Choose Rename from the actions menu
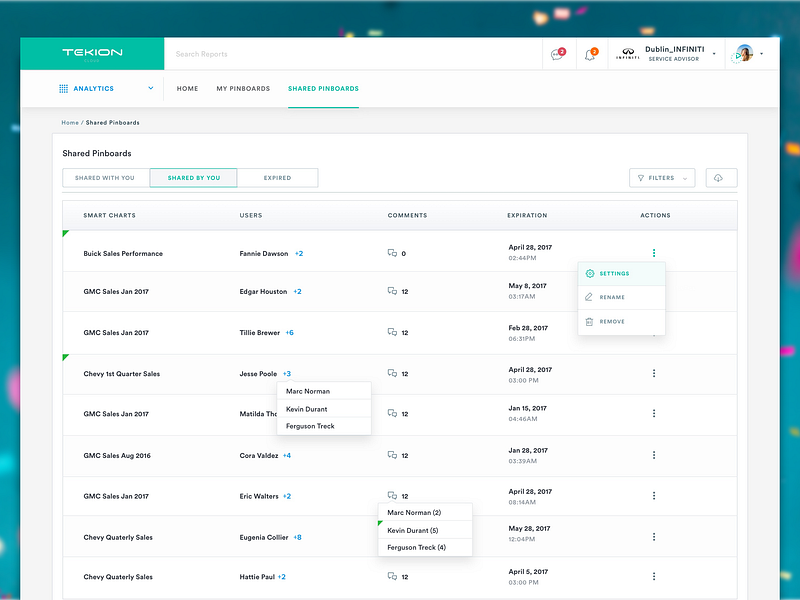This screenshot has width=800, height=600. (x=621, y=297)
